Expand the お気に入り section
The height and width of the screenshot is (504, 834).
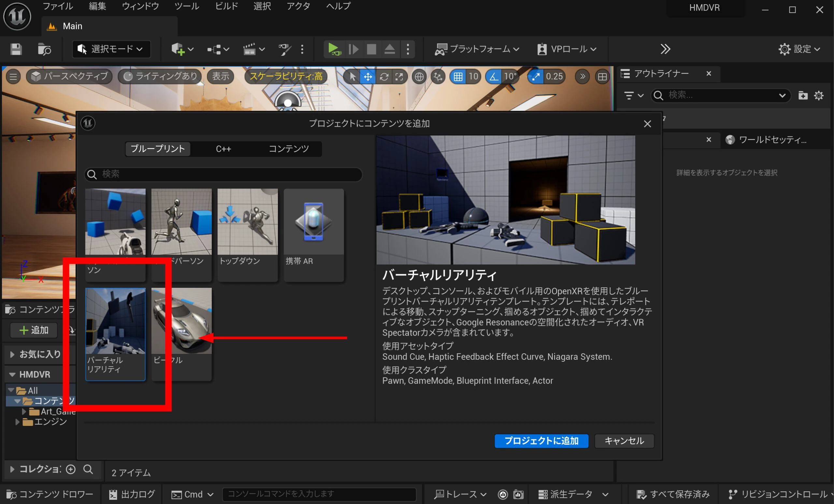pyautogui.click(x=12, y=354)
